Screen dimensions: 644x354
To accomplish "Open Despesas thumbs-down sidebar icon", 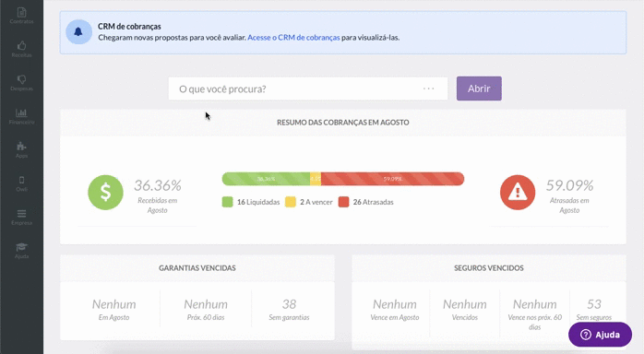I will [x=21, y=82].
